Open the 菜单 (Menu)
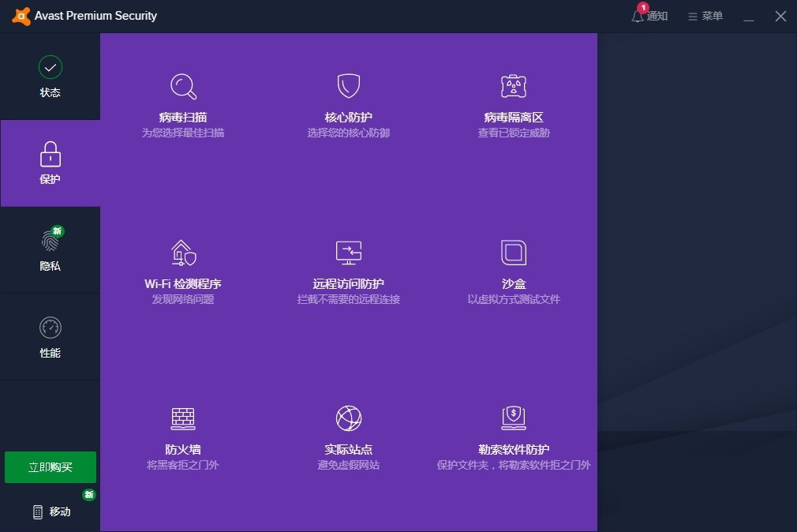The width and height of the screenshot is (797, 532). (x=705, y=15)
